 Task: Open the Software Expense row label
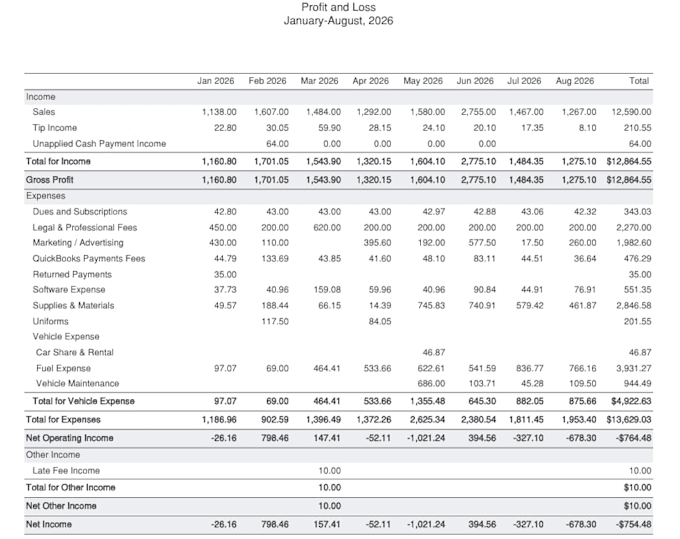click(x=69, y=290)
